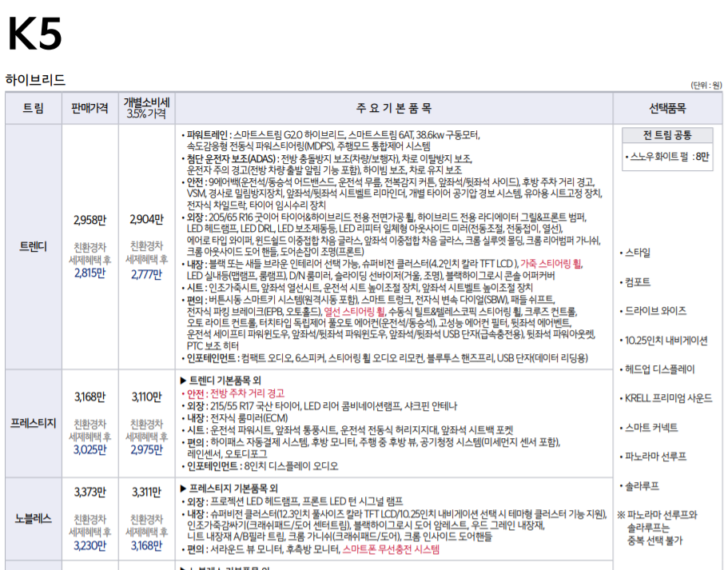728x570 pixels.
Task: Click the 스마트 커넥트 option item
Action: pyautogui.click(x=649, y=428)
